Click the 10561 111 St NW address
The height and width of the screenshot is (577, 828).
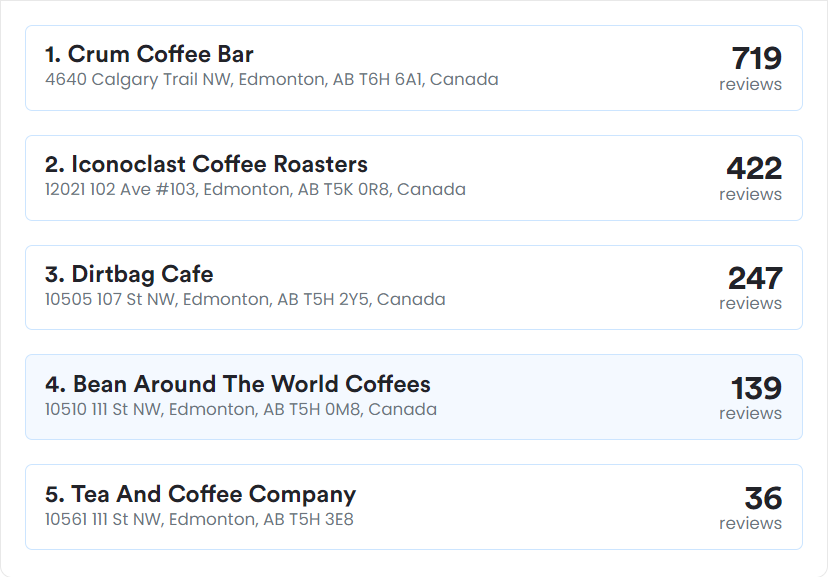pyautogui.click(x=199, y=519)
